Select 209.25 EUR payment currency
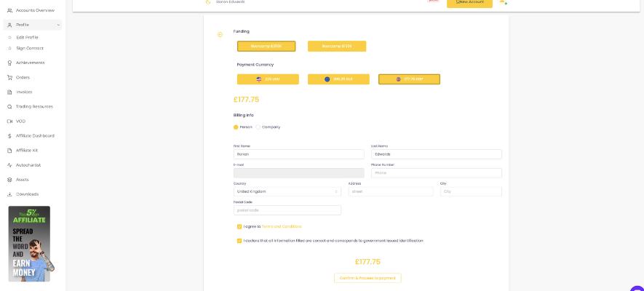 (x=338, y=79)
